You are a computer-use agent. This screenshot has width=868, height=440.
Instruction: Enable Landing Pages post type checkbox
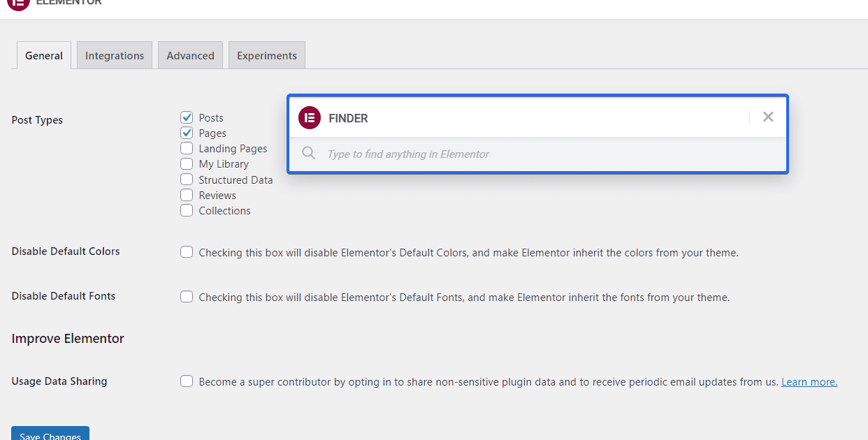tap(187, 148)
